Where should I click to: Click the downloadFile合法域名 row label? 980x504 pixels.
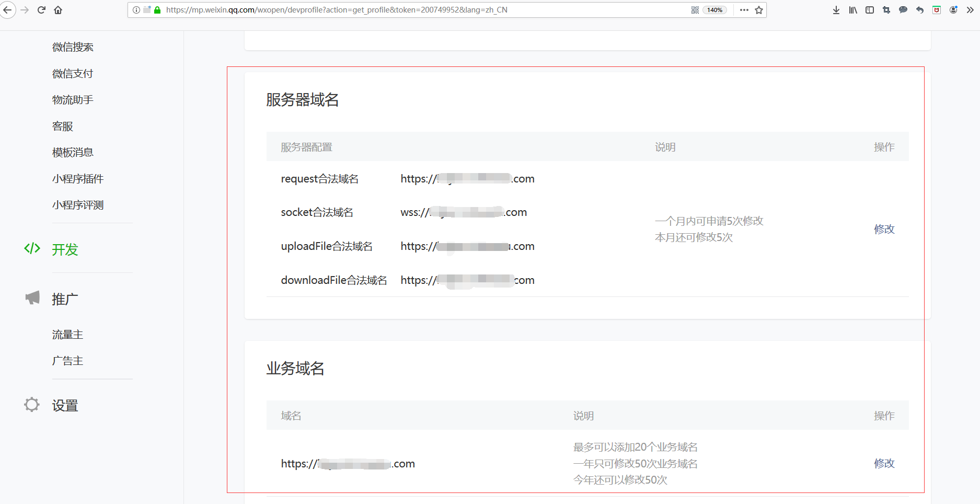tap(334, 280)
